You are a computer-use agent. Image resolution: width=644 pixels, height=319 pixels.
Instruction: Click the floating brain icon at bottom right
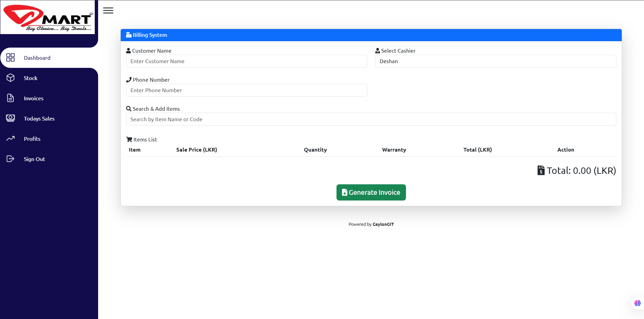click(637, 303)
